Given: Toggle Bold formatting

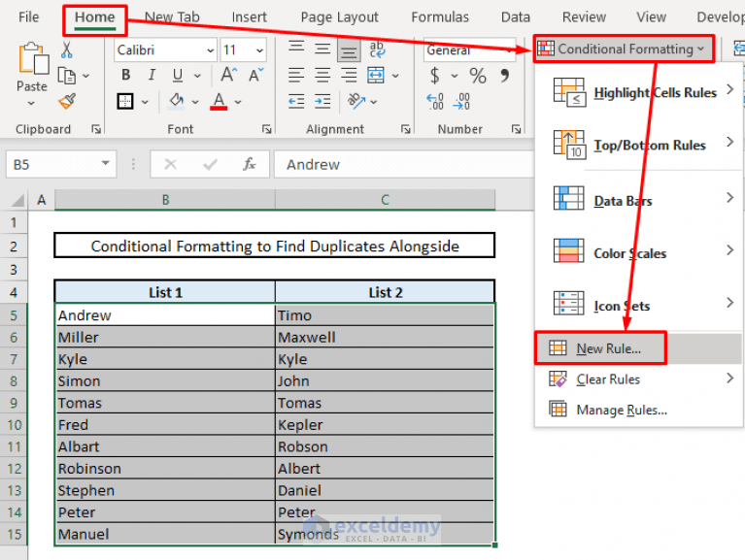Looking at the screenshot, I should 126,75.
